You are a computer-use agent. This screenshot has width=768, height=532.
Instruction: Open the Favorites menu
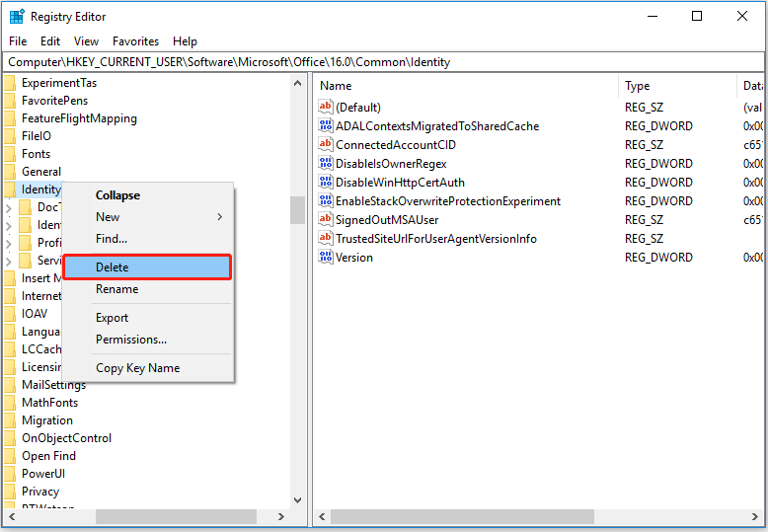pos(135,41)
